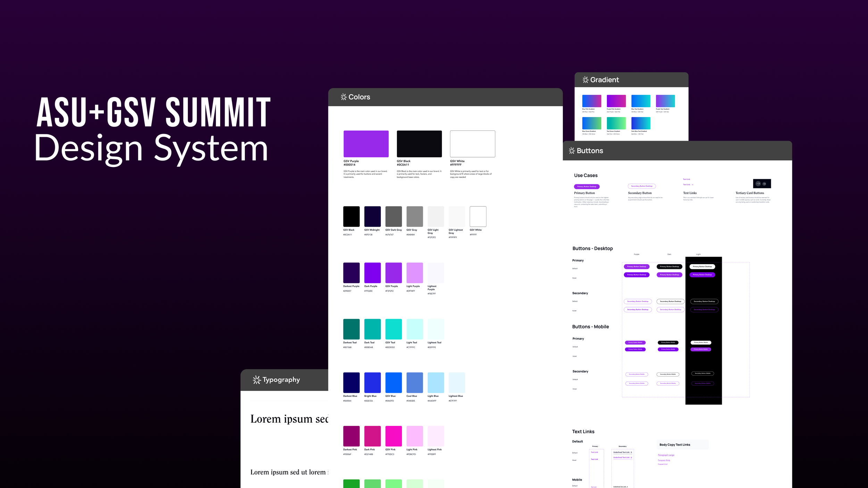Screen dimensions: 868x488
Task: Select the Bright Blue color swatch
Action: [372, 382]
